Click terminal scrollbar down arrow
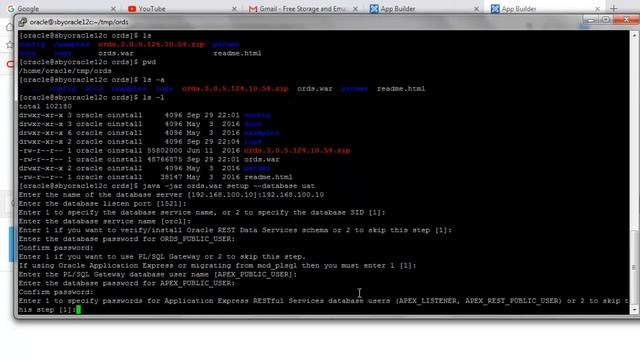This screenshot has height=360, width=640. (634, 310)
